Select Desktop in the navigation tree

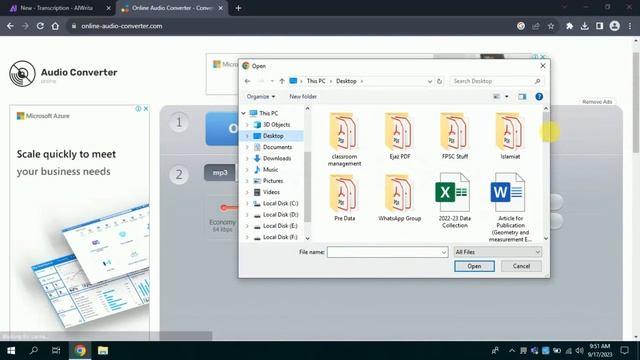273,136
